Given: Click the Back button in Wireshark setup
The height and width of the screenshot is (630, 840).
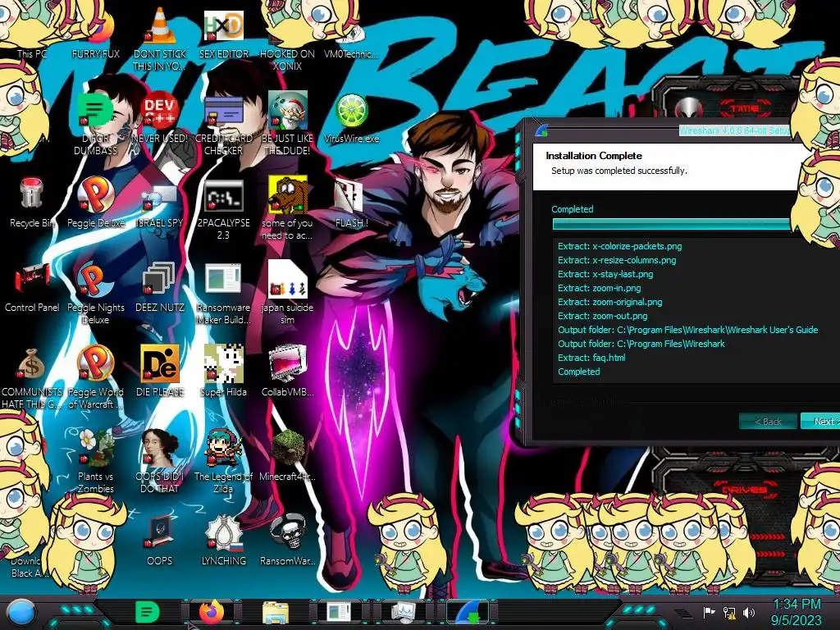Looking at the screenshot, I should [768, 422].
